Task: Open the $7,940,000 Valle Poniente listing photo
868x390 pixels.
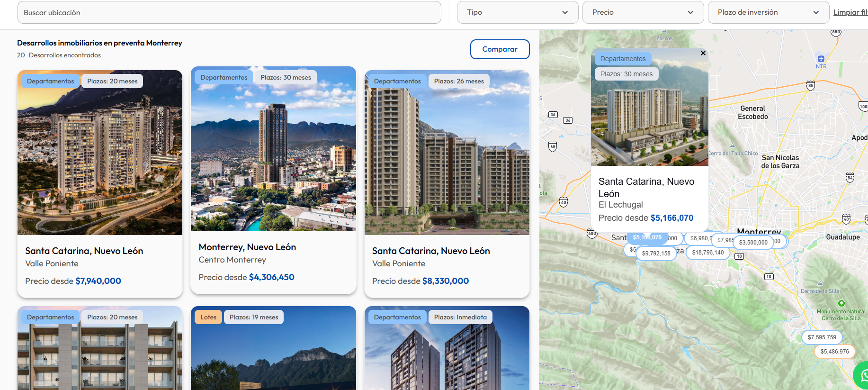Action: [x=100, y=161]
